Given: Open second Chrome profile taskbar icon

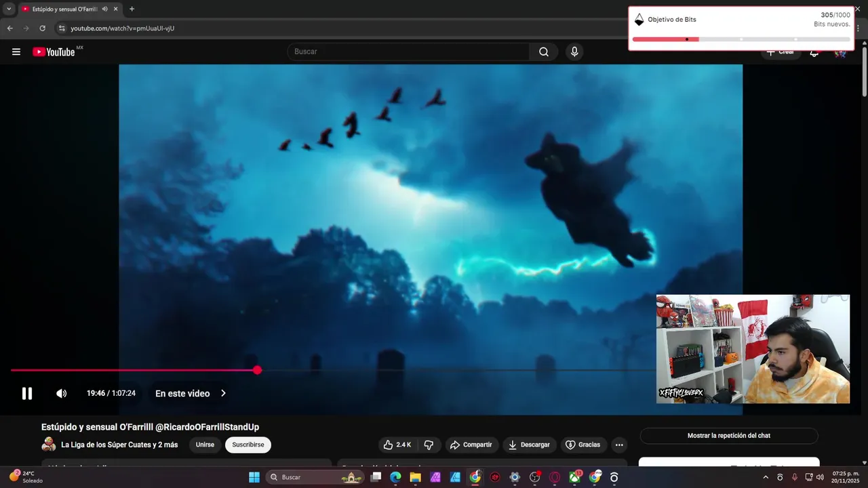Looking at the screenshot, I should (x=595, y=477).
